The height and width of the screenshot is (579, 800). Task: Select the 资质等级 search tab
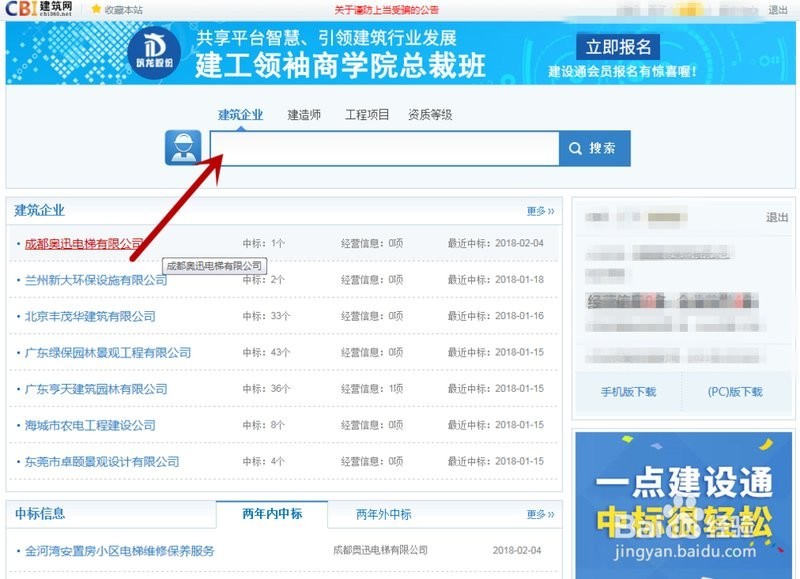tap(430, 115)
